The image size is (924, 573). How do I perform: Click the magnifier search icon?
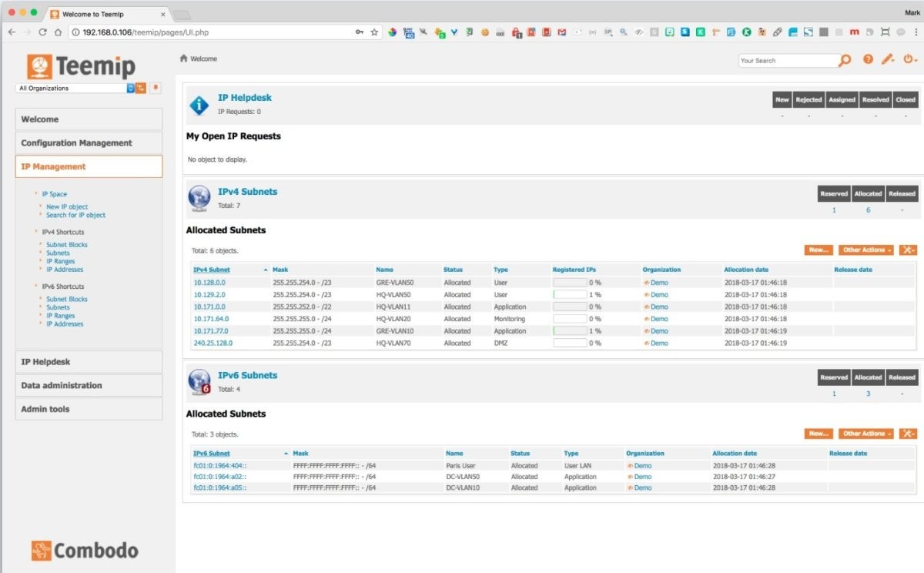point(845,60)
